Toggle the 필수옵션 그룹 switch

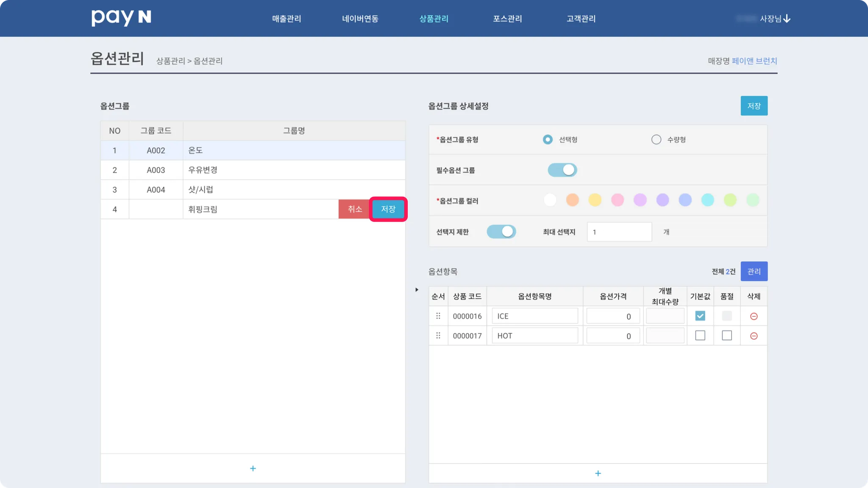(x=562, y=170)
